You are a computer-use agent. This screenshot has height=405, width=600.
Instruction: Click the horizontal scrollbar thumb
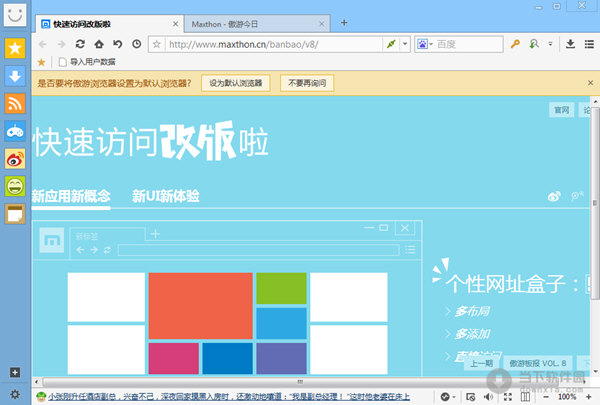(300, 381)
